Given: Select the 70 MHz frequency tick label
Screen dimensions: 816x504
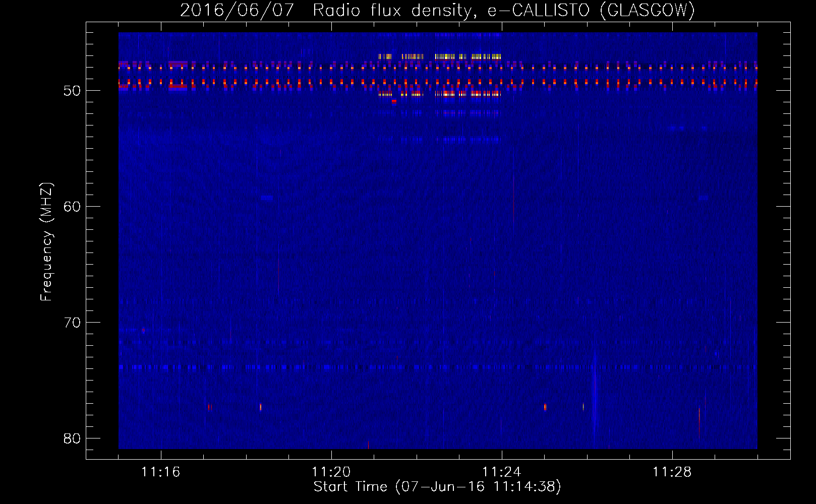Looking at the screenshot, I should [x=72, y=323].
